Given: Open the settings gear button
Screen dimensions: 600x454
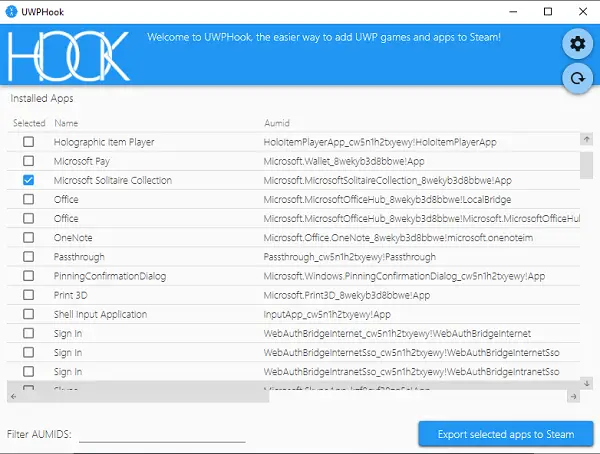Looking at the screenshot, I should 577,44.
